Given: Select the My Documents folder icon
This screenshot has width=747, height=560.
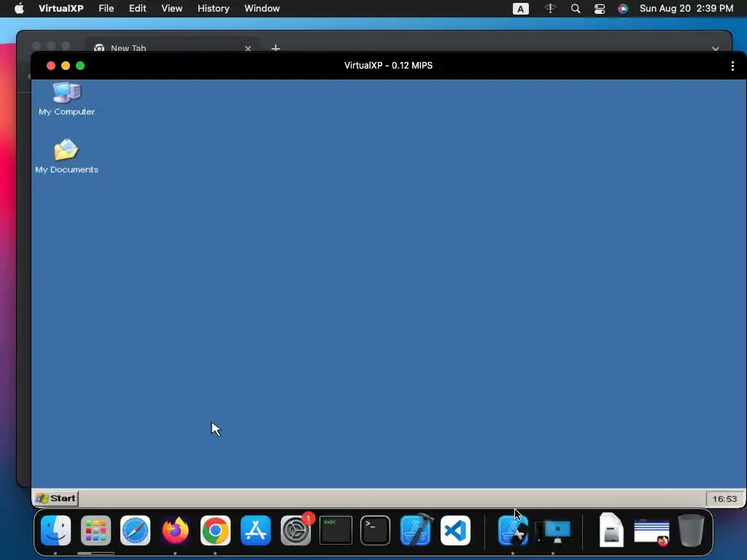Looking at the screenshot, I should click(66, 156).
